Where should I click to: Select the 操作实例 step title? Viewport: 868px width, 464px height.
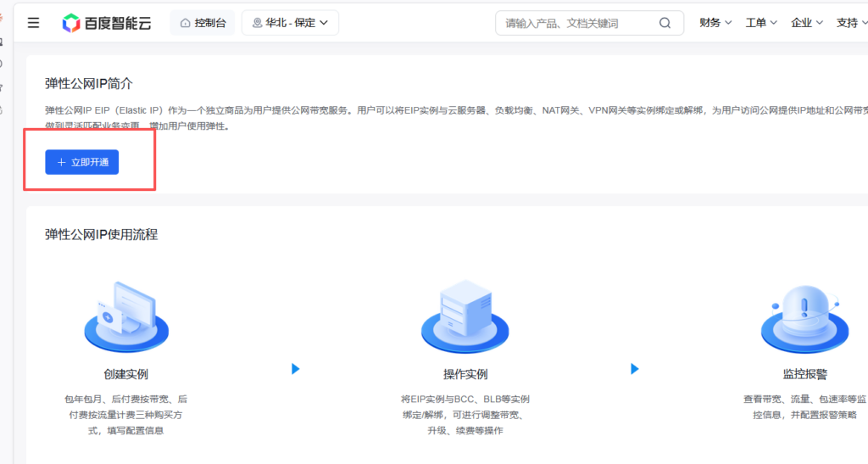coord(465,374)
